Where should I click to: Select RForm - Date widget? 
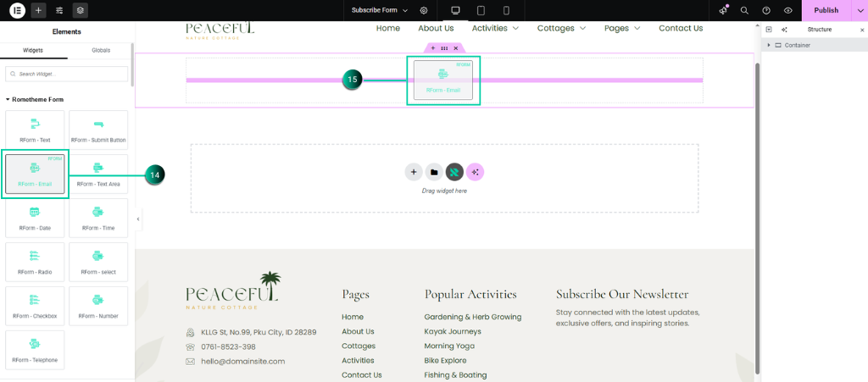coord(35,218)
